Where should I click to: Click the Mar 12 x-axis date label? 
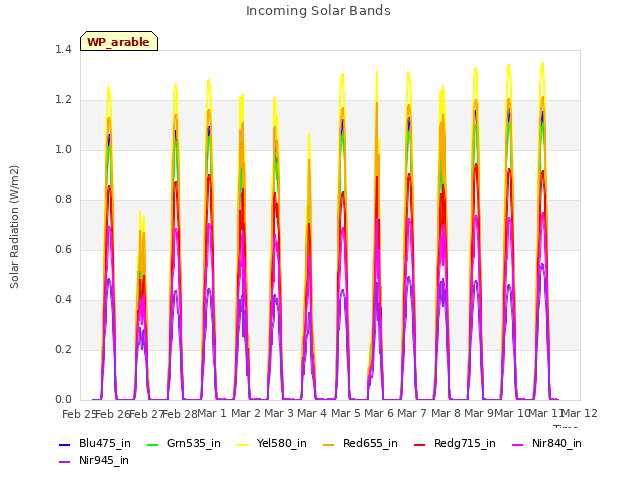point(580,414)
